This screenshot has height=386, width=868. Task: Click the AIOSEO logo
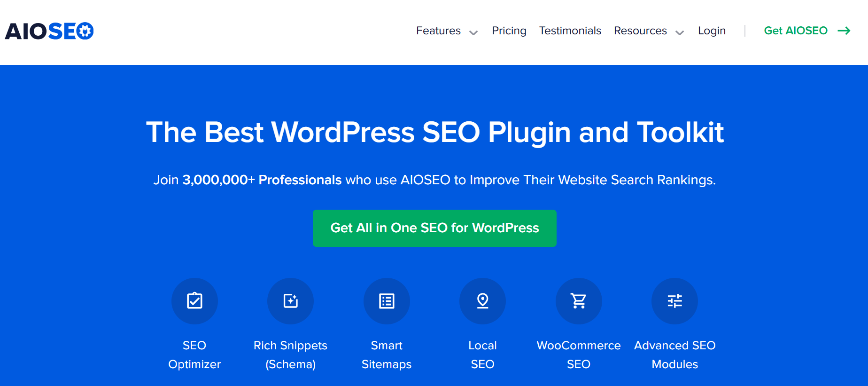pyautogui.click(x=49, y=31)
